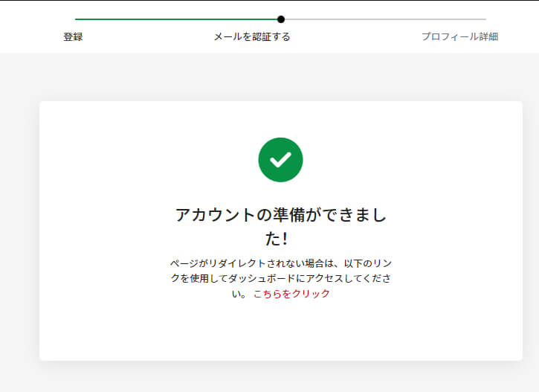Click the gray unfinished progress line segment
This screenshot has width=539, height=392.
(384, 19)
